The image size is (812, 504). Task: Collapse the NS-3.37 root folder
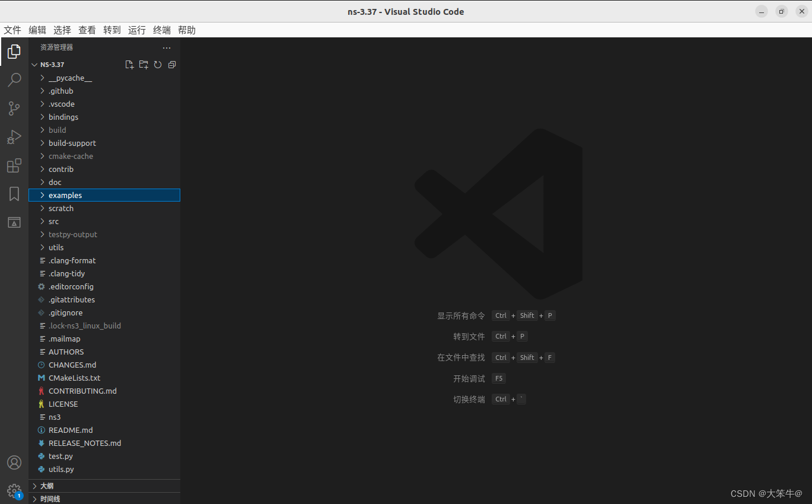pos(34,65)
